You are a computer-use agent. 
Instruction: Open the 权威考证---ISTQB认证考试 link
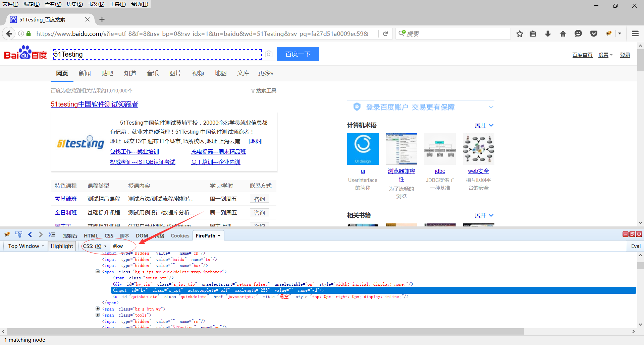(143, 162)
